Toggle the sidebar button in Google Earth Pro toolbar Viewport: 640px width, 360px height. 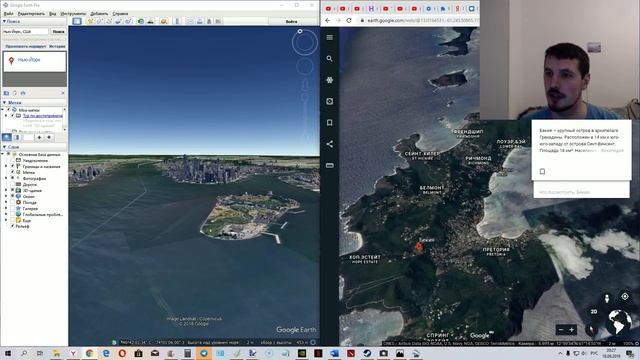77,21
